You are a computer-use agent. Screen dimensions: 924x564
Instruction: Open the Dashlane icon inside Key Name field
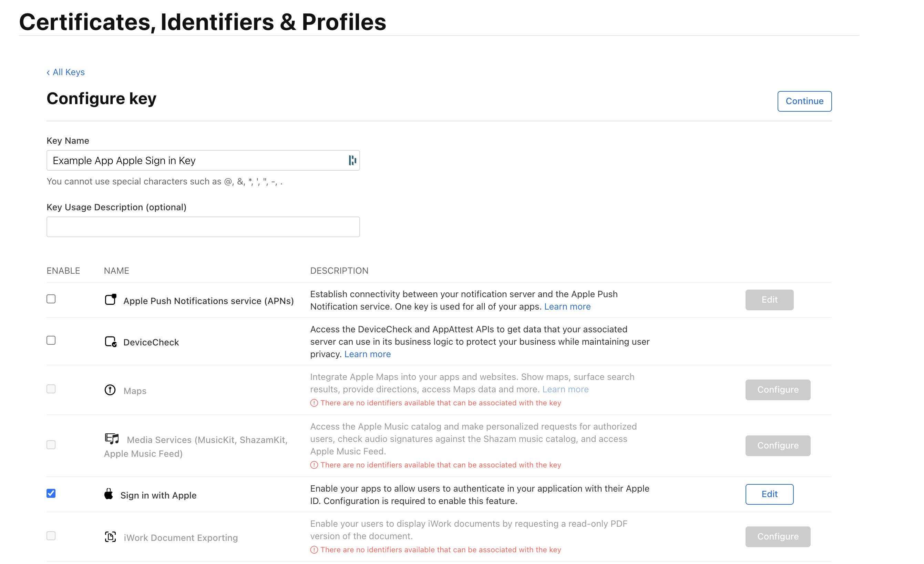[351, 160]
